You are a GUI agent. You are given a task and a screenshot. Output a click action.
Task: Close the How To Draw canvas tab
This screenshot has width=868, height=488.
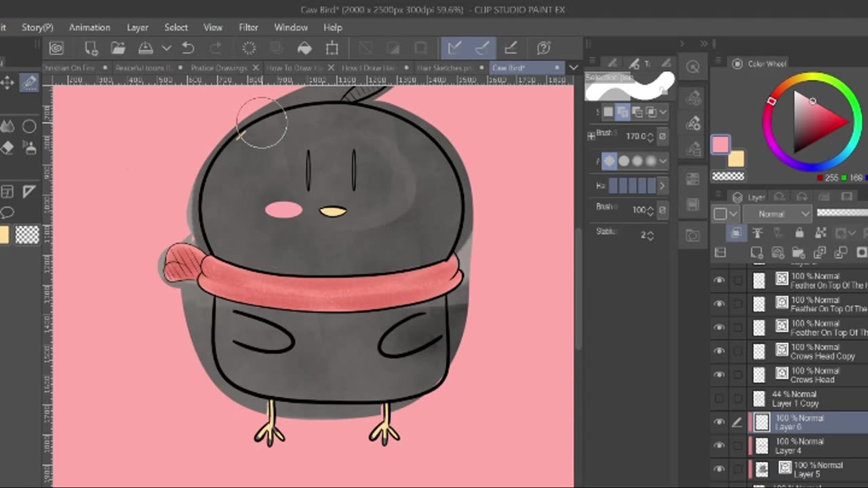(x=331, y=68)
